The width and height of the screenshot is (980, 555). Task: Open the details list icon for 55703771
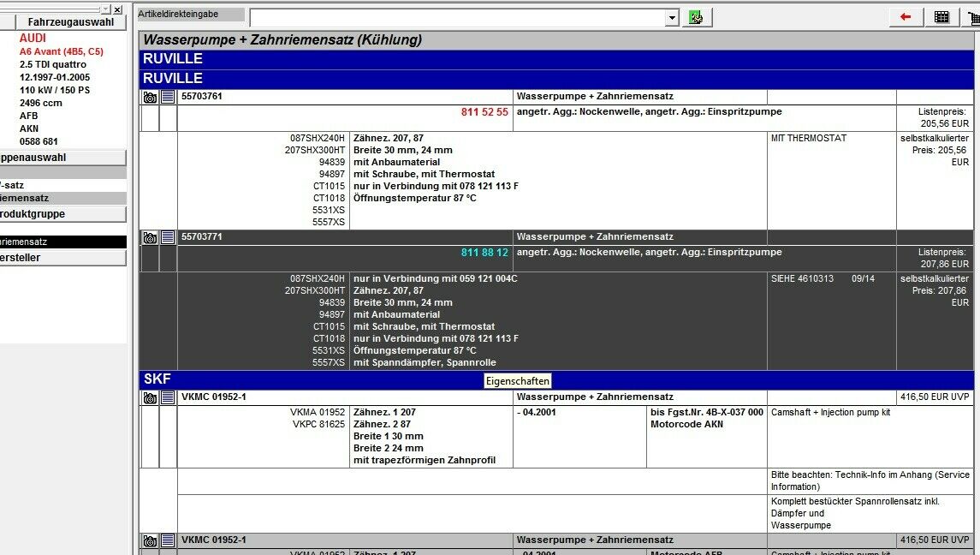pos(168,238)
